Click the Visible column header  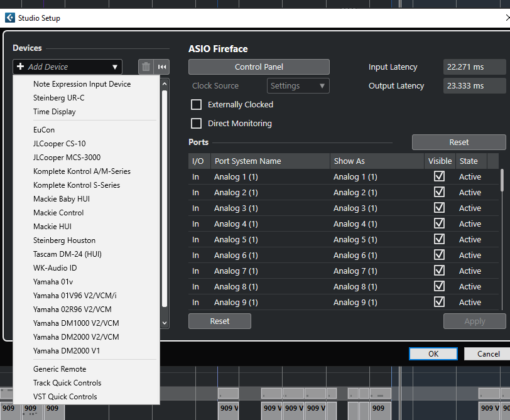(x=440, y=161)
